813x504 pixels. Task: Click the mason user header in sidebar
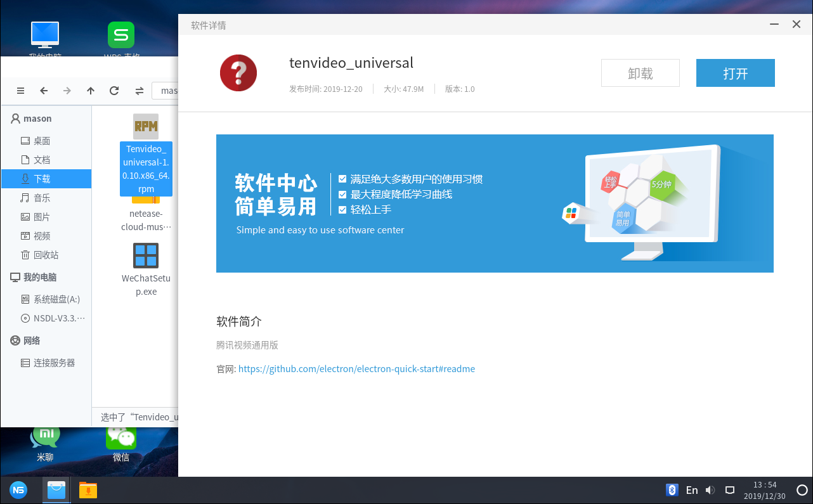pos(46,119)
